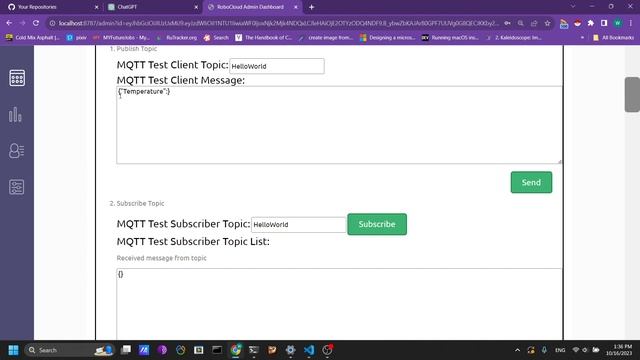Click into the MQTT Test Client Message textarea
The image size is (640, 360).
pyautogui.click(x=339, y=125)
